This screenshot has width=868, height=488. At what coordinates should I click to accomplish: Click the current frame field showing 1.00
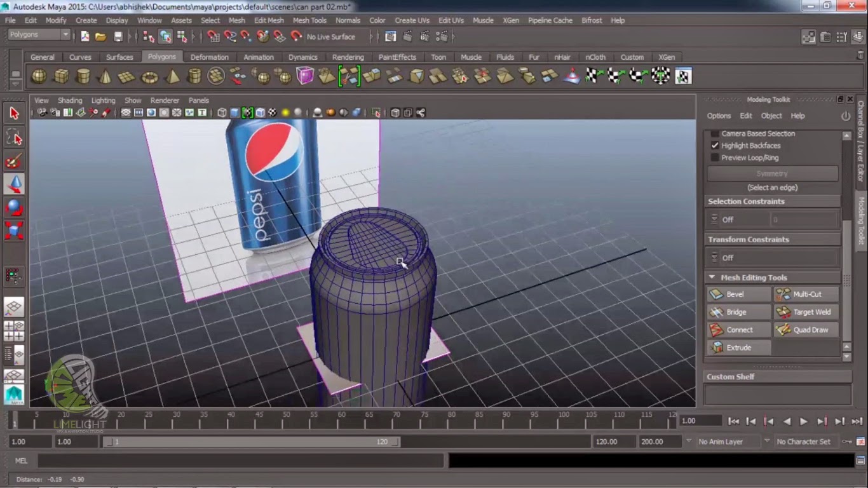[700, 421]
